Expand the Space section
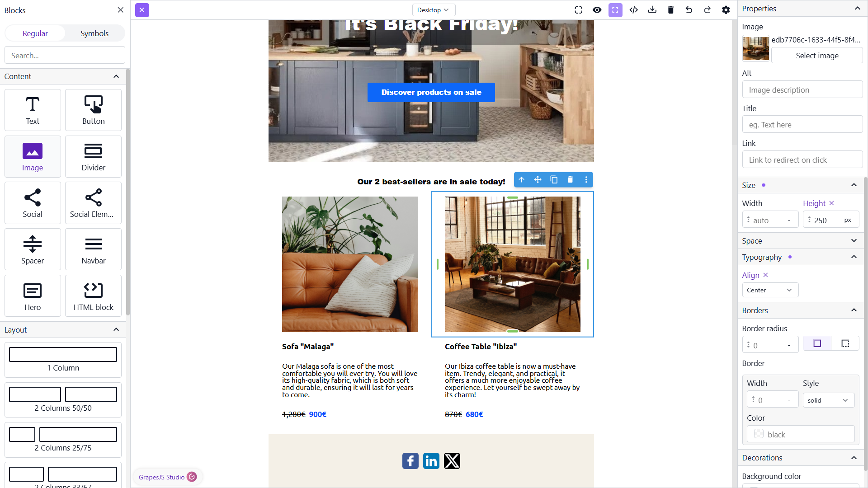Image resolution: width=868 pixels, height=488 pixels. [802, 241]
